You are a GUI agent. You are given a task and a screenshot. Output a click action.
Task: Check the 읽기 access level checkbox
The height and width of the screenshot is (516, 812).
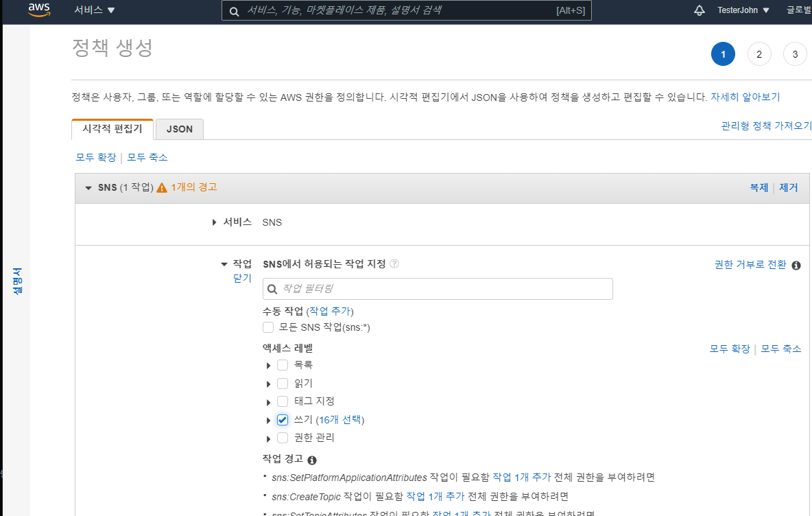coord(283,384)
